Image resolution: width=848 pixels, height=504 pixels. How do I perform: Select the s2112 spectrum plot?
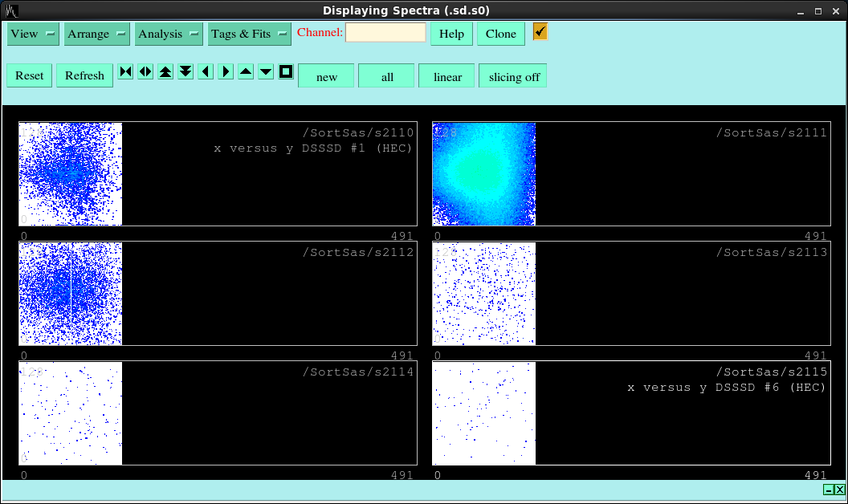pos(218,293)
